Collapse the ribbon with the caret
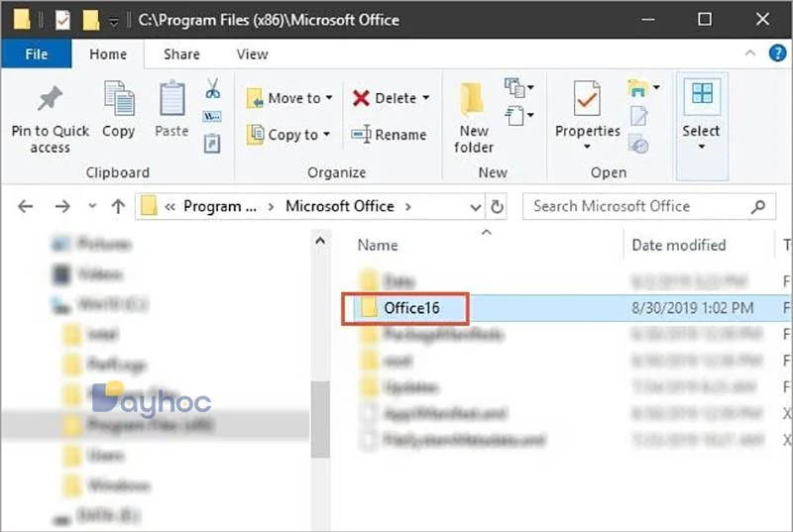793x532 pixels. click(x=750, y=53)
